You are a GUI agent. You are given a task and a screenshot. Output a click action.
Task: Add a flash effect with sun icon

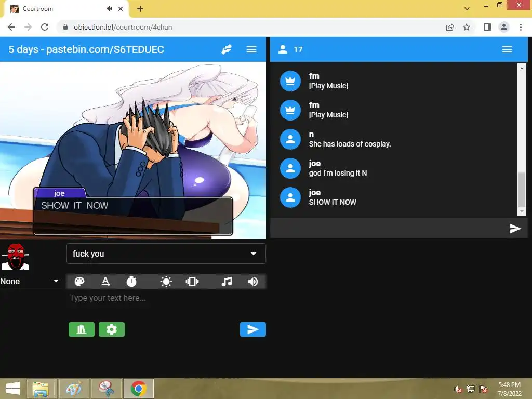tap(166, 282)
